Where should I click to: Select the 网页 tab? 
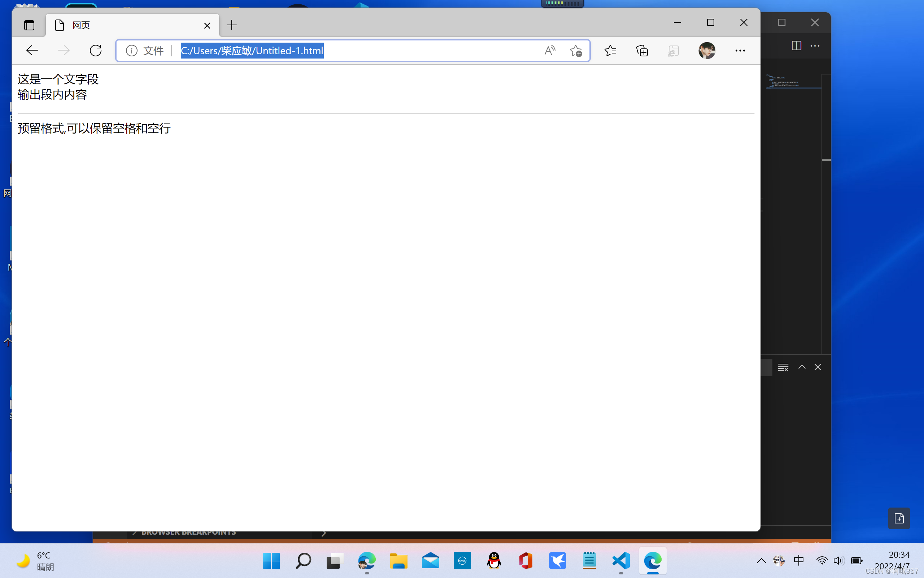[132, 25]
